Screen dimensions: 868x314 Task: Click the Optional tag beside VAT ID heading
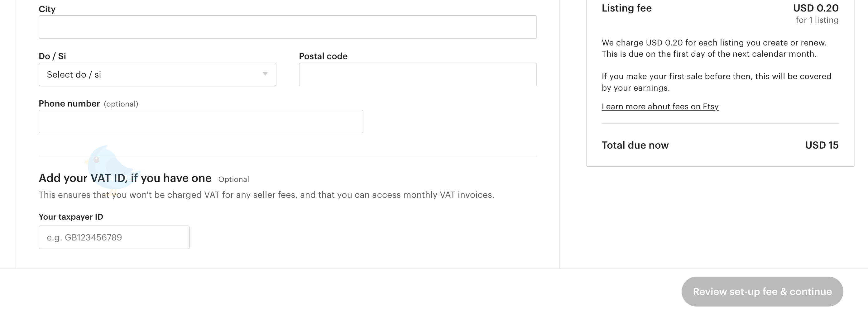233,179
